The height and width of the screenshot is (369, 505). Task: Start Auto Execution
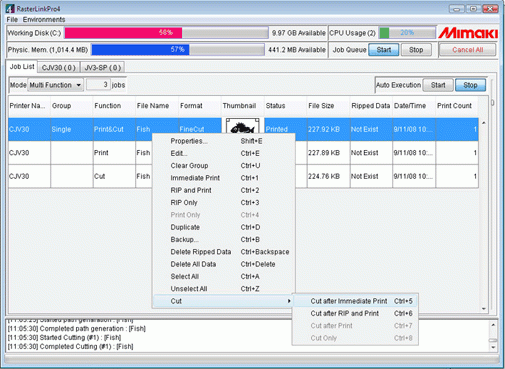[x=438, y=85]
